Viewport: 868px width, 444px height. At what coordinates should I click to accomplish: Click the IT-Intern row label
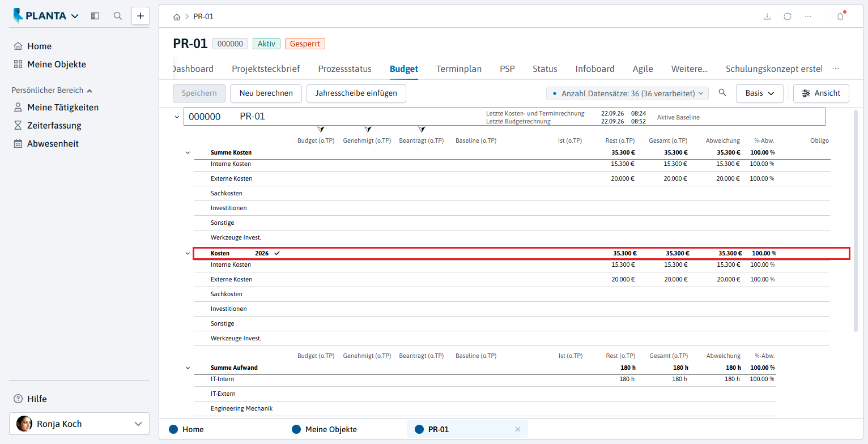point(223,379)
